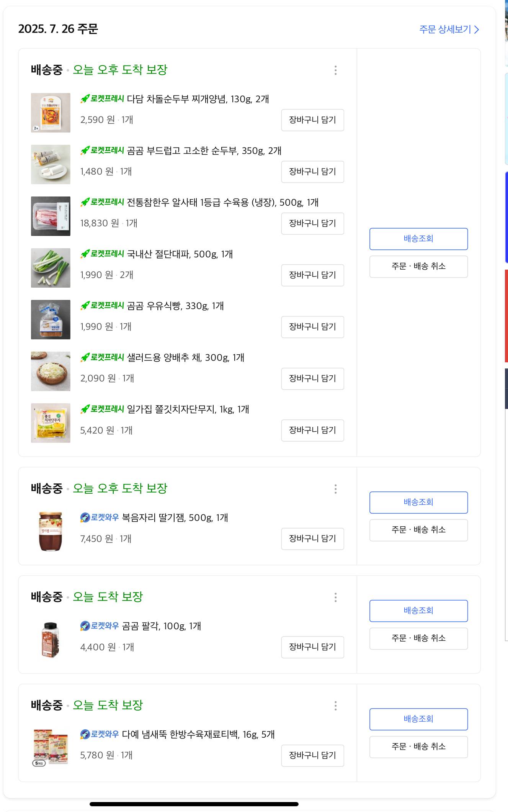Image resolution: width=508 pixels, height=812 pixels.
Task: Click 배송조회 for the Rocket Fresh shipment
Action: coord(418,239)
